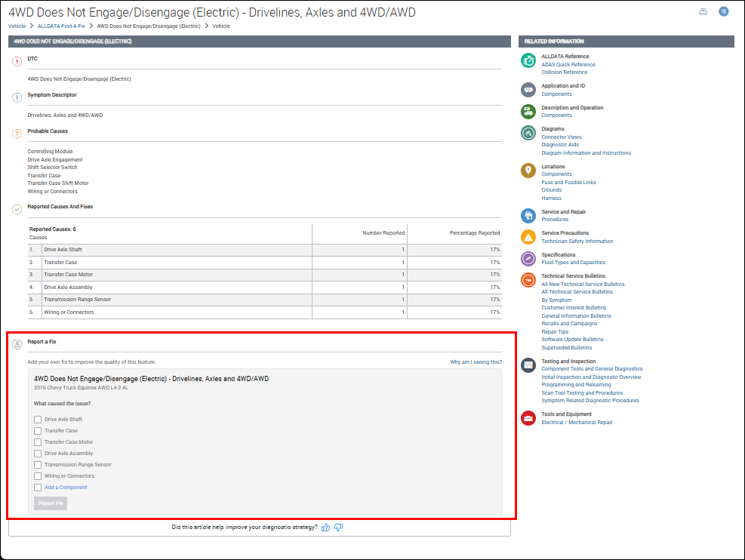Check the Drive Axle Shaft checkbox
This screenshot has height=560, width=745.
tap(38, 420)
